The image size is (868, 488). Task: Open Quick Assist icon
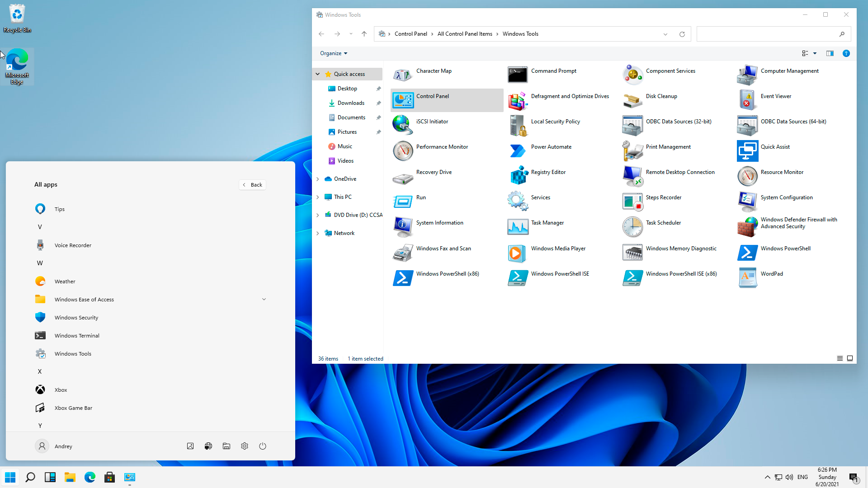(747, 151)
